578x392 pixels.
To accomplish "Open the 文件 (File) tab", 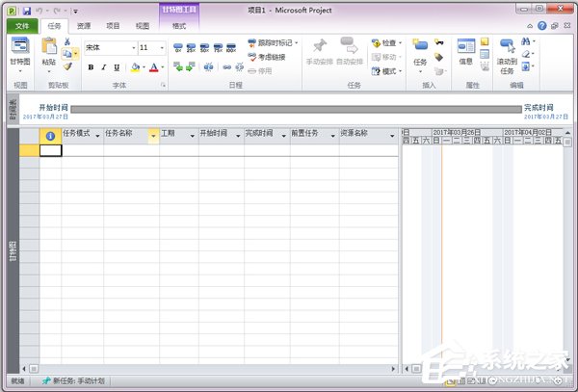I will 20,27.
